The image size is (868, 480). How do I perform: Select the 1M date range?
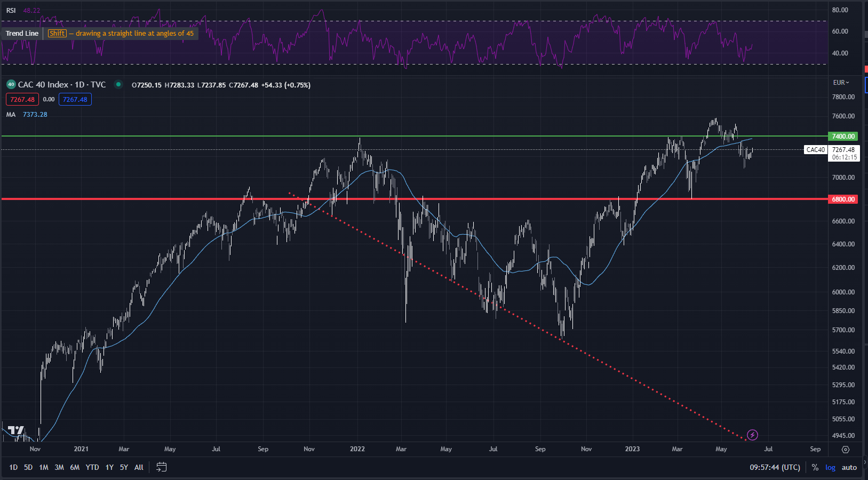[44, 467]
